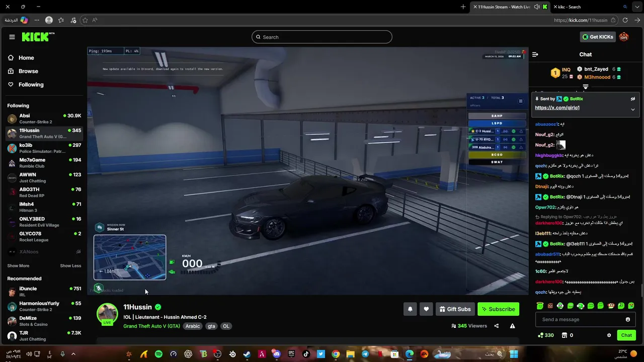Select the Arabic tag
This screenshot has width=644, height=362.
(x=193, y=326)
